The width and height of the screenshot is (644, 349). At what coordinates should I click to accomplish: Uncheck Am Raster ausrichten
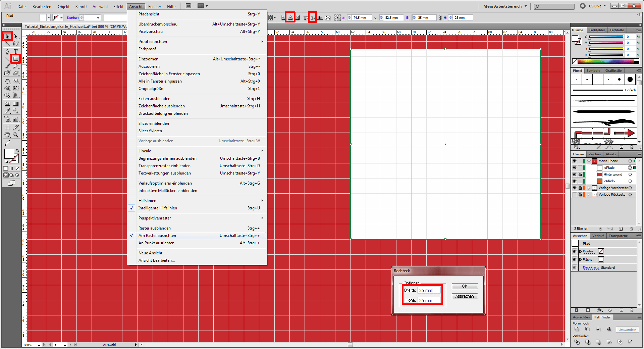157,236
